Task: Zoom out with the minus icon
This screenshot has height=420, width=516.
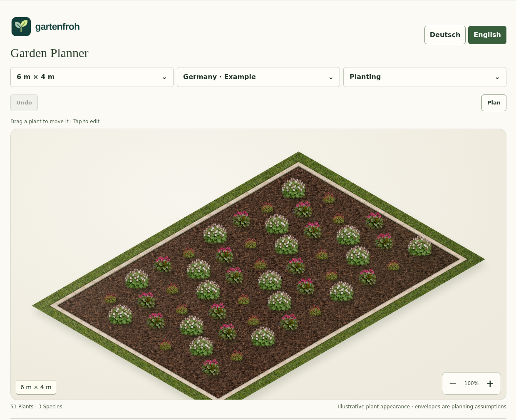Action: (x=453, y=383)
